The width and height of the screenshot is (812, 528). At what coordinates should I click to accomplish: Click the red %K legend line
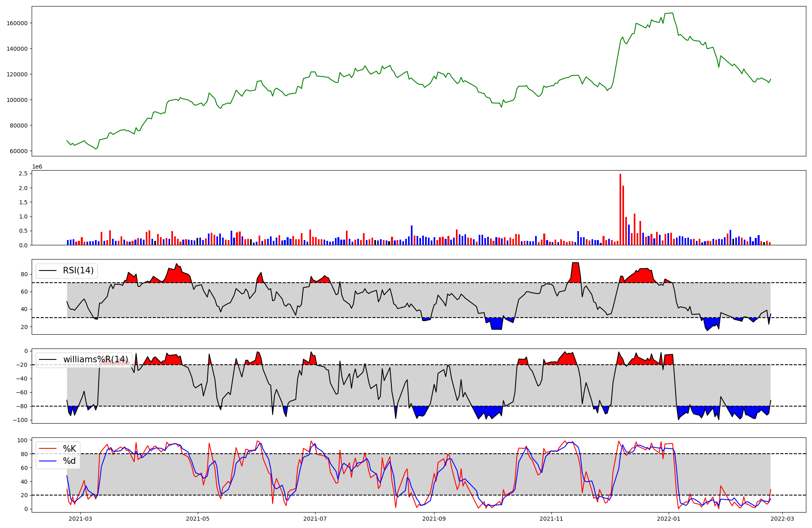pos(47,449)
